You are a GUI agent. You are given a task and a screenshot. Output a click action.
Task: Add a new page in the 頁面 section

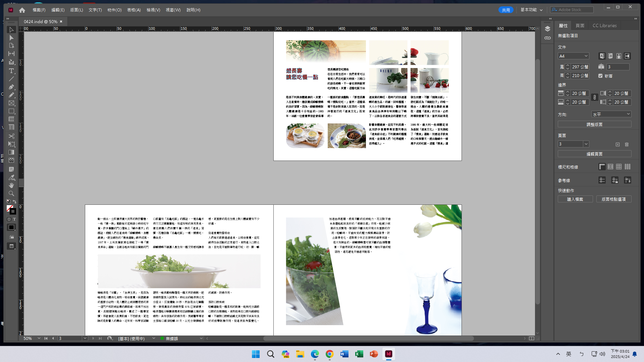coord(618,144)
